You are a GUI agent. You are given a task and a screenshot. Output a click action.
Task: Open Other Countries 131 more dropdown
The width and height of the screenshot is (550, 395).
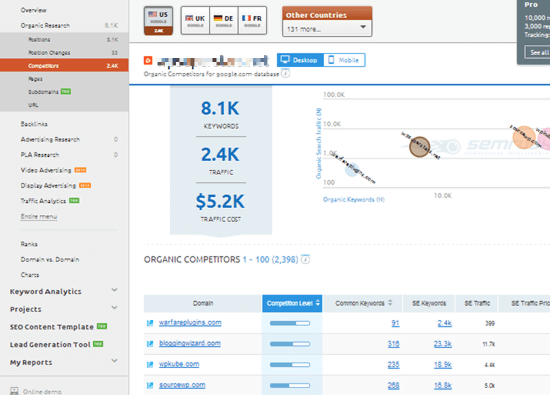click(x=327, y=29)
